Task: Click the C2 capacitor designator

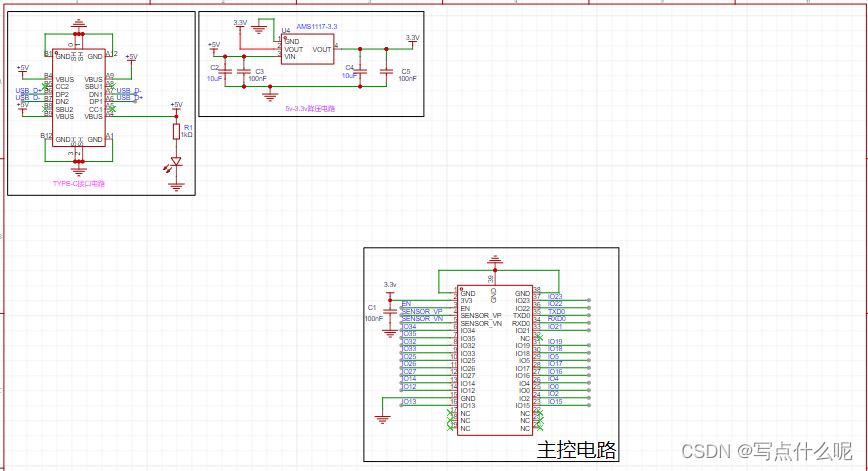Action: pos(215,68)
